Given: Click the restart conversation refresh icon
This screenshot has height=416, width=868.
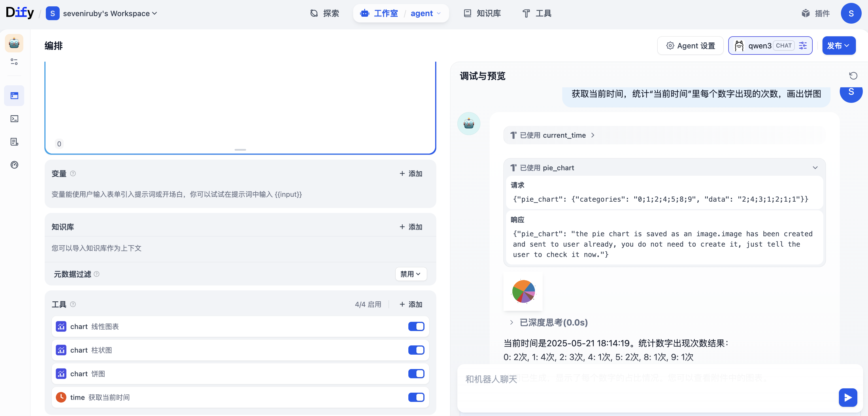Looking at the screenshot, I should (853, 76).
